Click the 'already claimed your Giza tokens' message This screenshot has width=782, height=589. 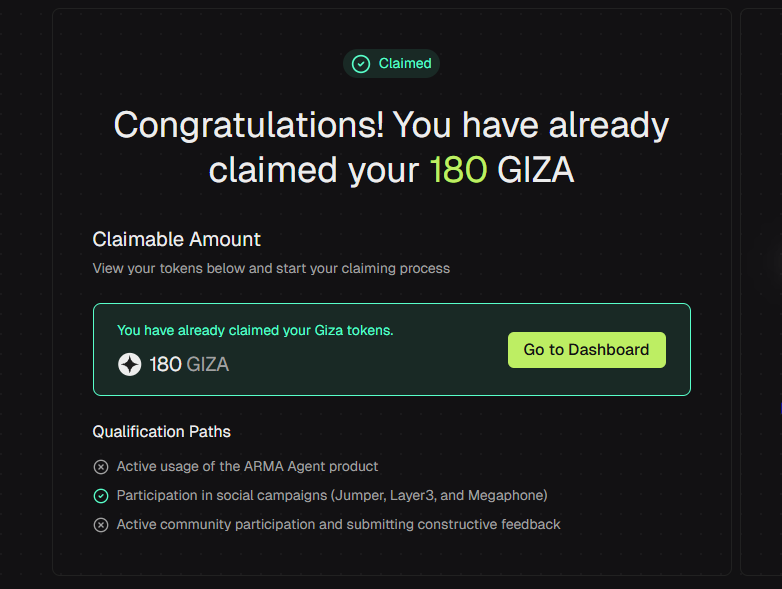pos(255,330)
